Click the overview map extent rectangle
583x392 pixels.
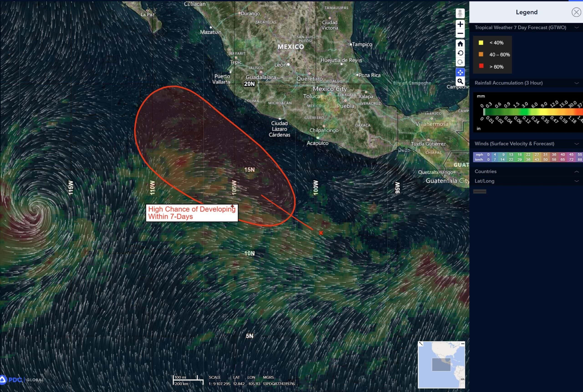pyautogui.click(x=441, y=364)
